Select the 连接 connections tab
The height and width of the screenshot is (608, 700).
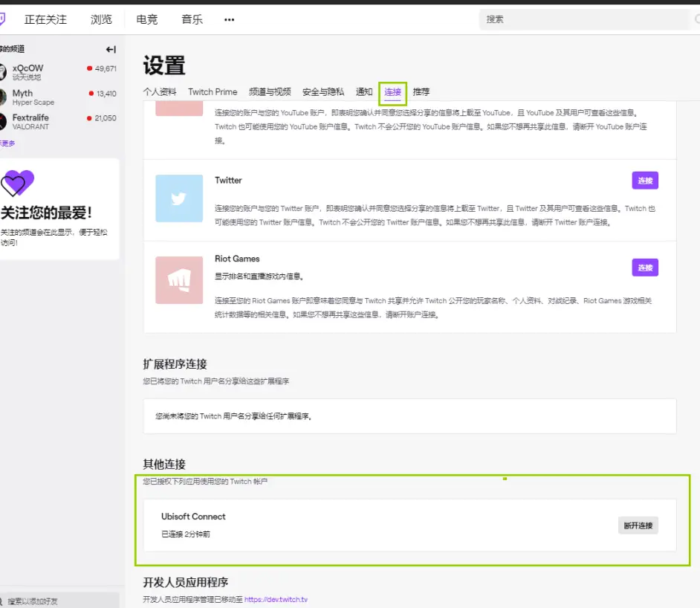click(x=393, y=92)
